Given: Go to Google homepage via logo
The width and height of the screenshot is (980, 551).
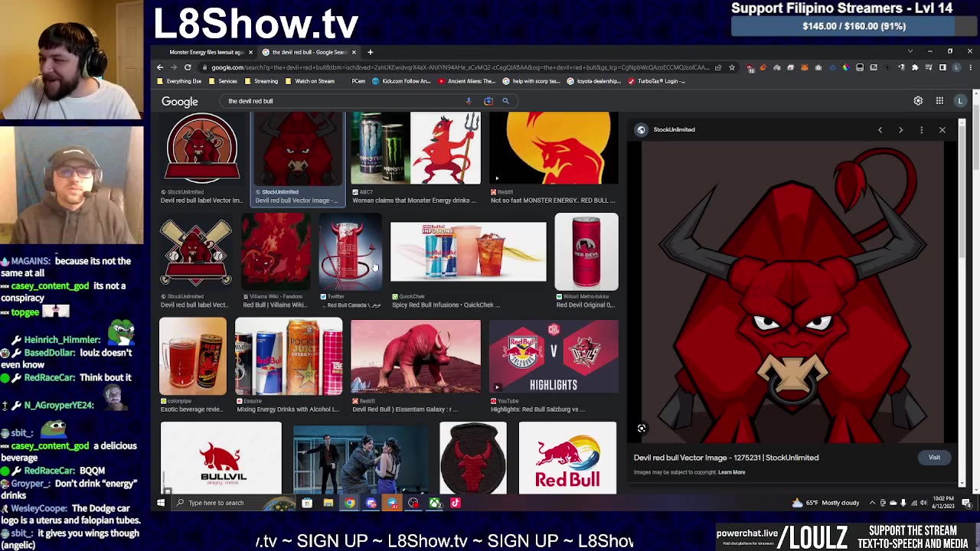Looking at the screenshot, I should point(180,102).
